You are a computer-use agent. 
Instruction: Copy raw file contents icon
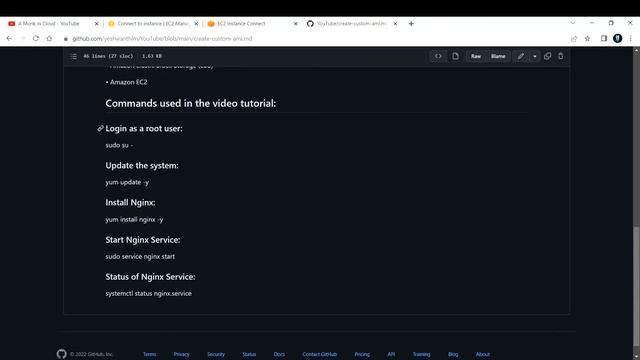click(547, 56)
